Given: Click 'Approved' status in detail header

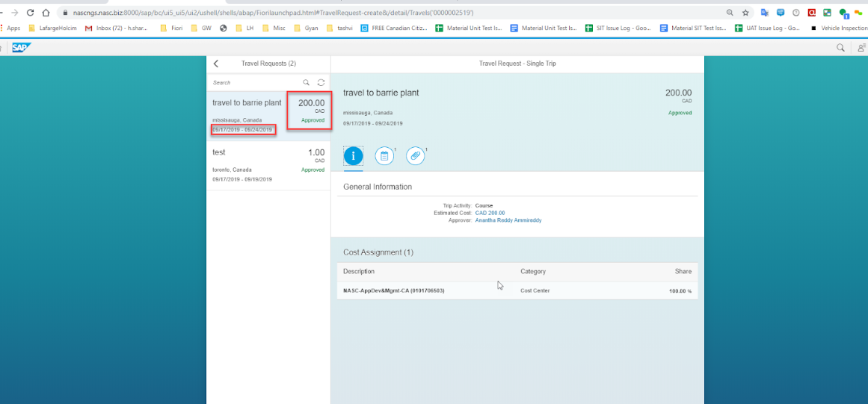Looking at the screenshot, I should [680, 113].
